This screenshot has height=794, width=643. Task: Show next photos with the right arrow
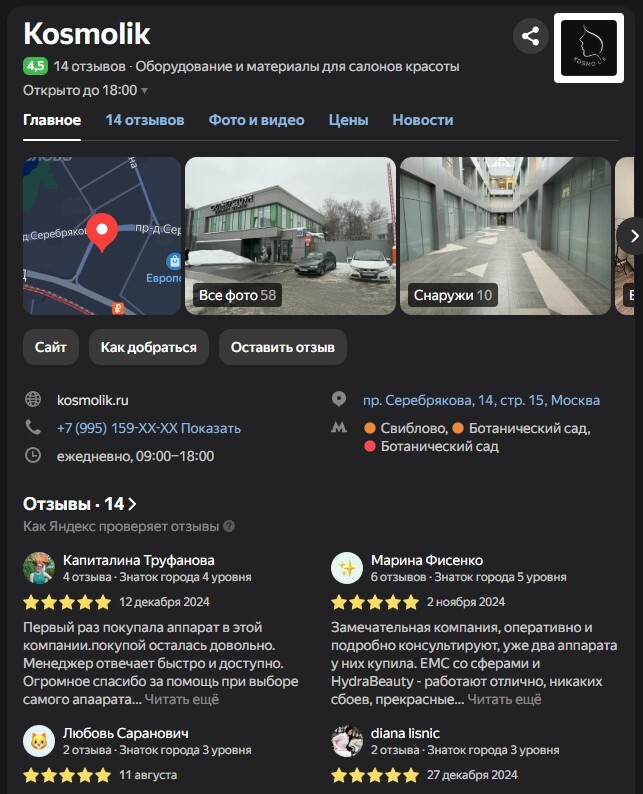point(632,236)
